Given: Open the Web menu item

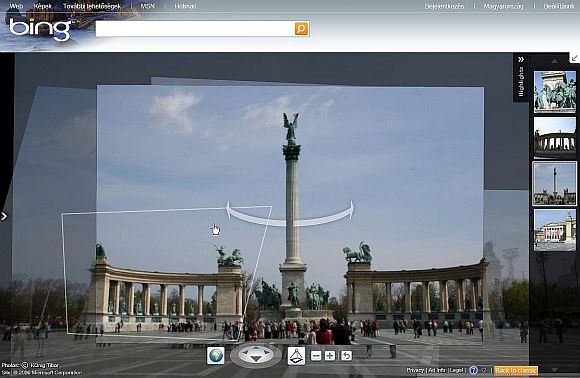Looking at the screenshot, I should [16, 6].
